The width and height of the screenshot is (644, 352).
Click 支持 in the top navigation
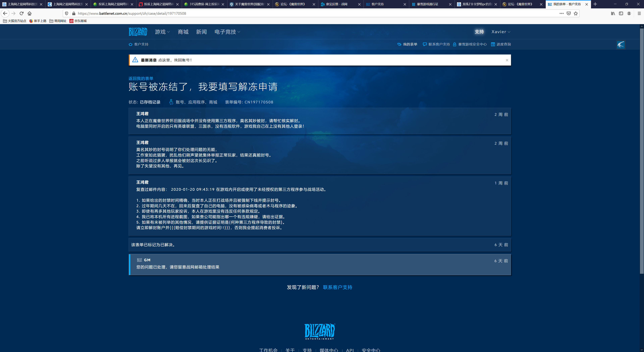479,32
